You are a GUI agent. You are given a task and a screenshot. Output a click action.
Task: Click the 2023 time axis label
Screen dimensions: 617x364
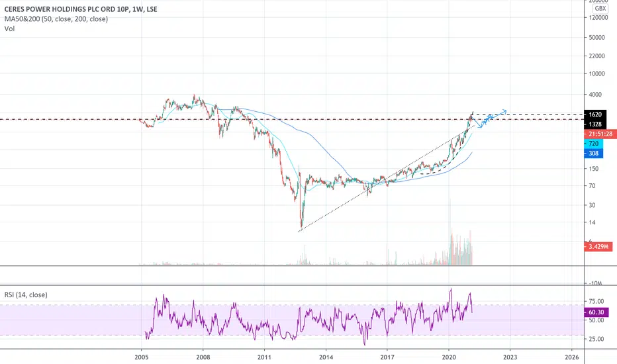tap(510, 357)
